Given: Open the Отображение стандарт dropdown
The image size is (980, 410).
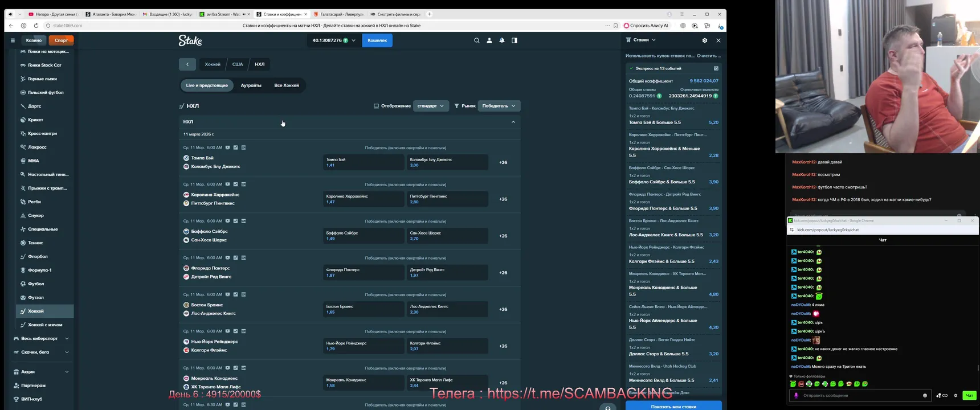Looking at the screenshot, I should [x=431, y=106].
